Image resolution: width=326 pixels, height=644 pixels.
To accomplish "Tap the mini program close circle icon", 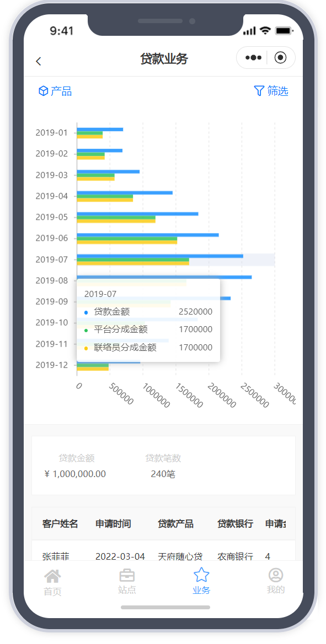I will point(280,58).
